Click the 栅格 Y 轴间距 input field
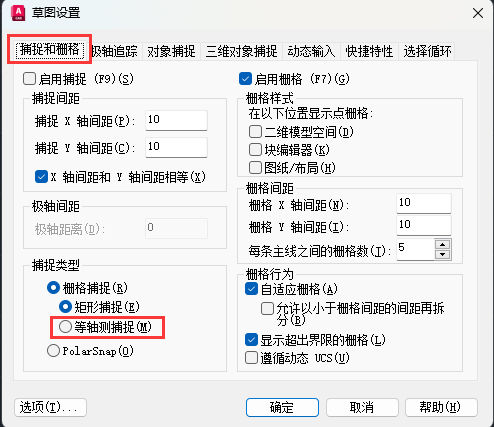Viewport: 494px width, 427px height. pos(424,225)
